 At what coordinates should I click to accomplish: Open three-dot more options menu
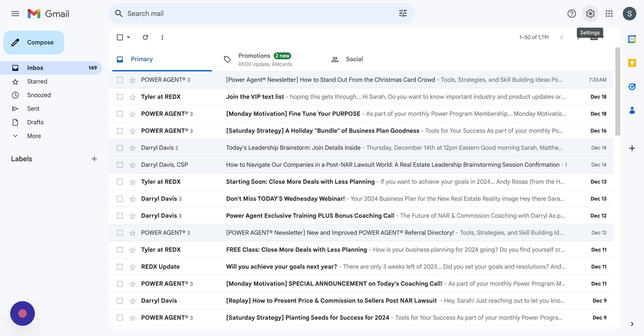[162, 37]
